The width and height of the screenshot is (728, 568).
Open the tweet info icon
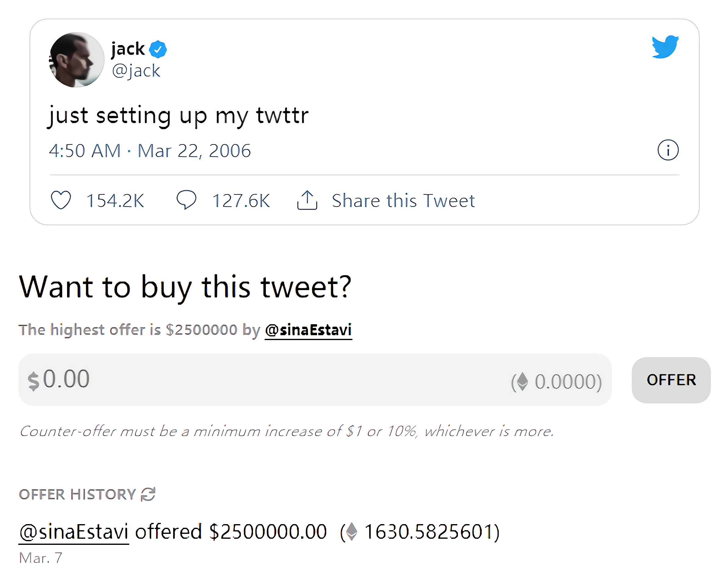pyautogui.click(x=668, y=150)
